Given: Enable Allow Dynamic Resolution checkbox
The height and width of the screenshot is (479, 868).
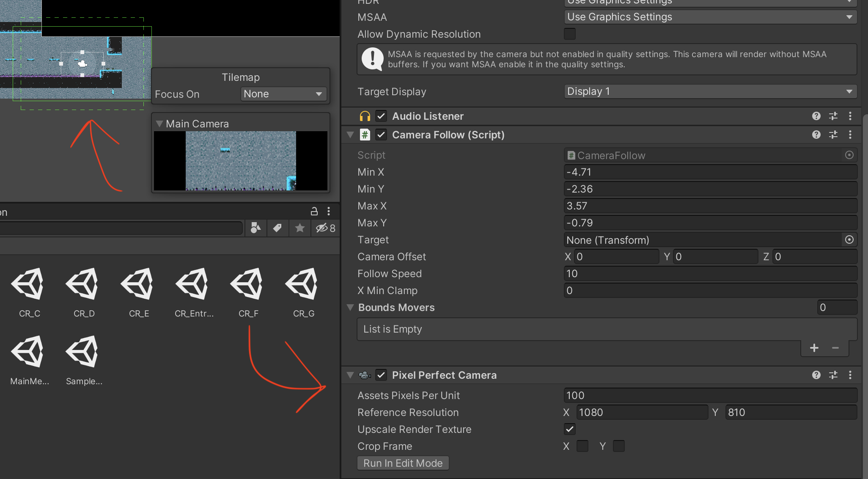Looking at the screenshot, I should pos(570,34).
